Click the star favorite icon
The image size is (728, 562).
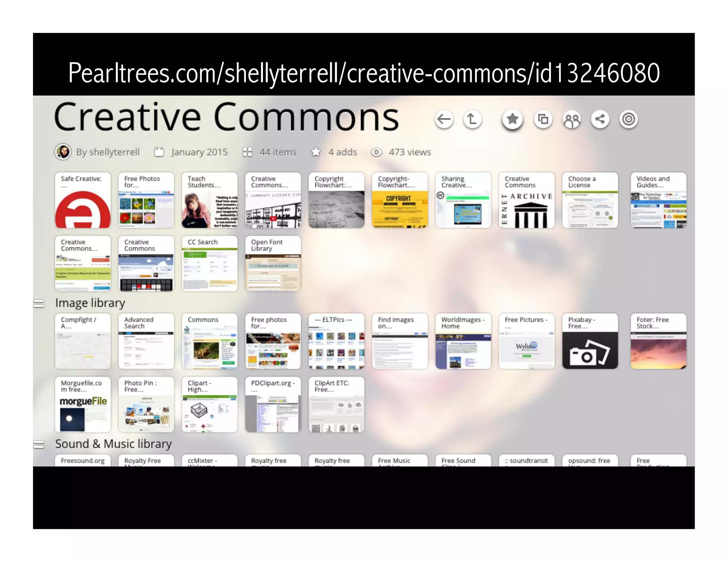(512, 119)
